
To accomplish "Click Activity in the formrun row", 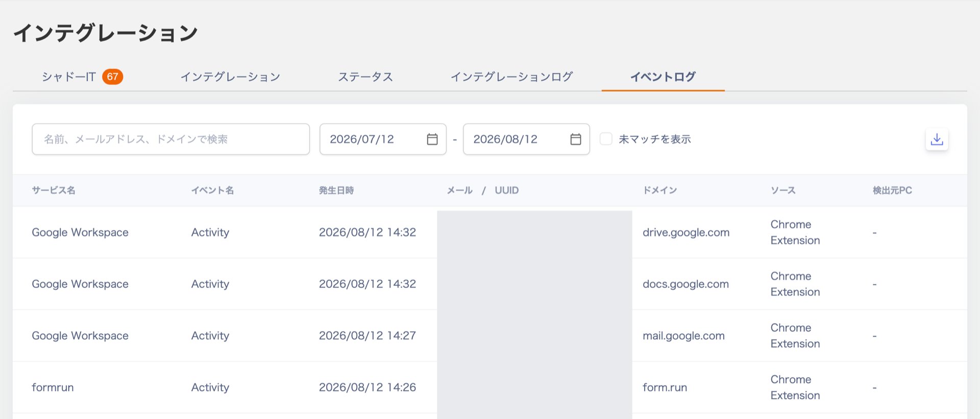I will 210,387.
